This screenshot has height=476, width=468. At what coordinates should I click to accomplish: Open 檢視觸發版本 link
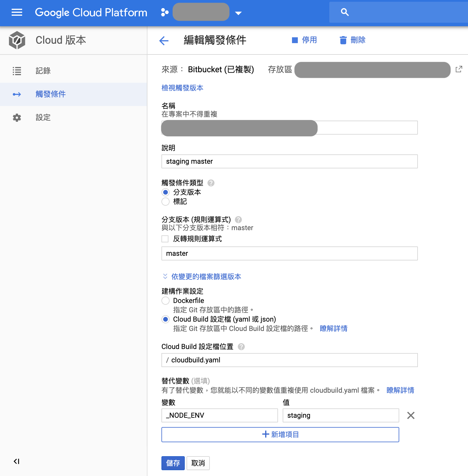(x=182, y=88)
